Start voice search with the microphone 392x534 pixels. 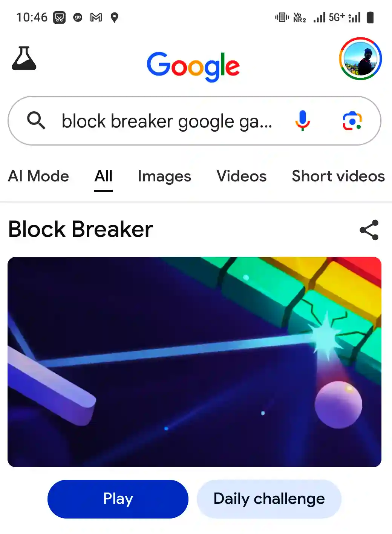coord(302,121)
